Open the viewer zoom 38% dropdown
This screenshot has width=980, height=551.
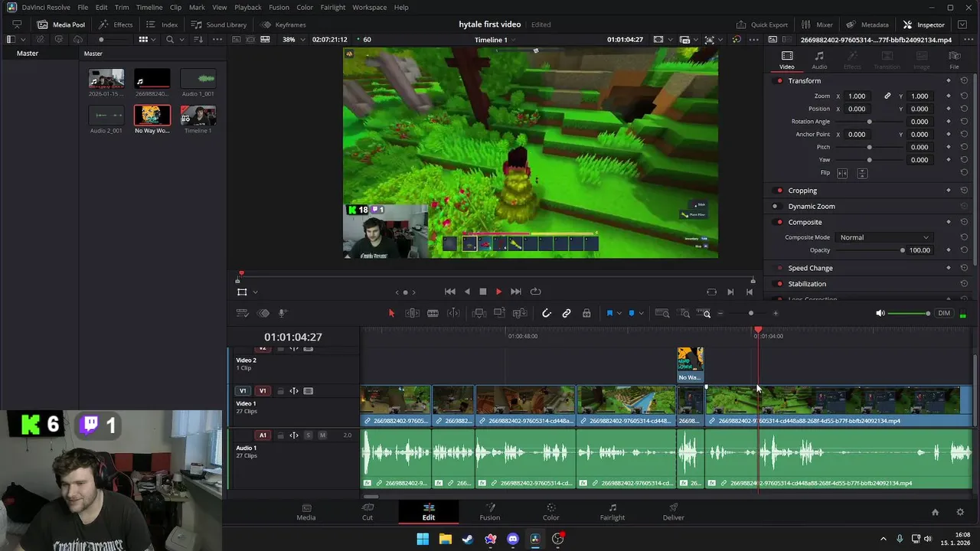click(x=293, y=39)
